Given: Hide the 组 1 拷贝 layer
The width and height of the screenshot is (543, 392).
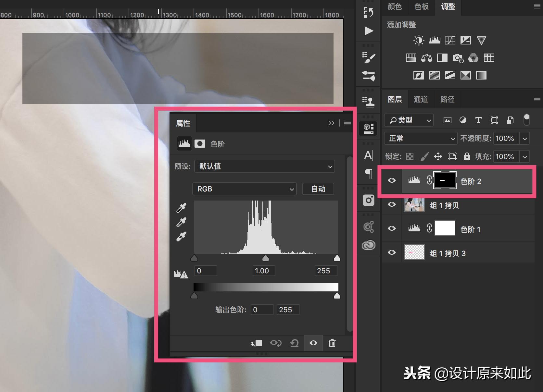Looking at the screenshot, I should tap(392, 204).
